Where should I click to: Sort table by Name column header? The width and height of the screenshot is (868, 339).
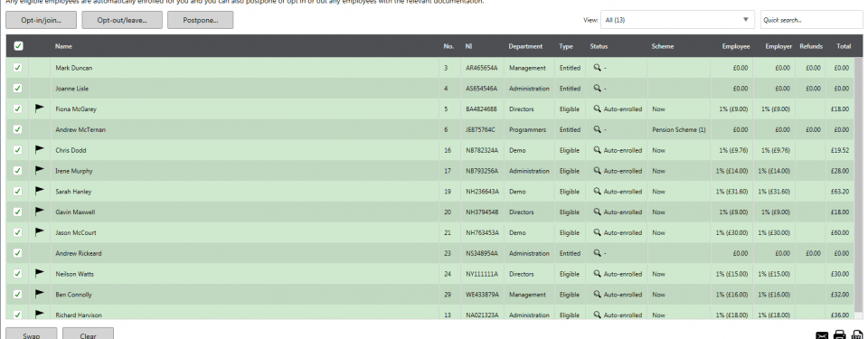(x=63, y=46)
